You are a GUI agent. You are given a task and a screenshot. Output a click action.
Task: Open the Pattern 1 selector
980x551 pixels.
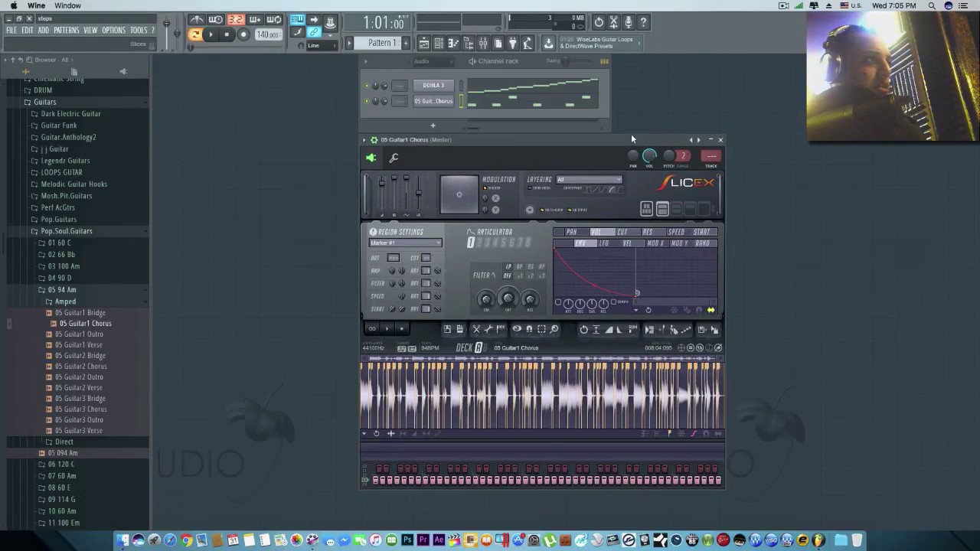[382, 43]
